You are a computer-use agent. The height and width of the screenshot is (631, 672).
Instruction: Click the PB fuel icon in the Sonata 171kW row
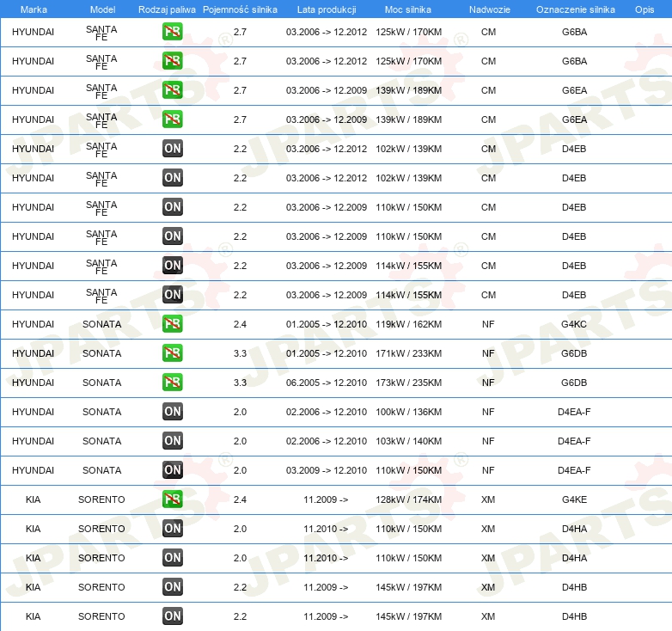[x=172, y=352]
